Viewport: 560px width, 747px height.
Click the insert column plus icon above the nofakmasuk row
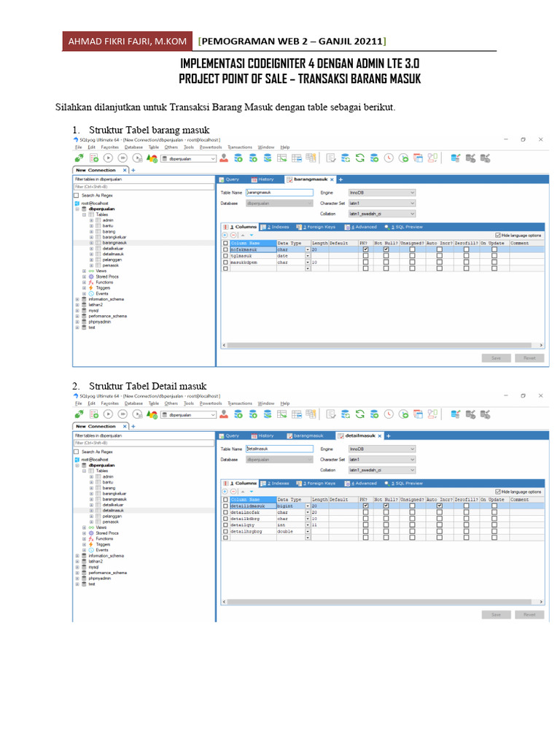tap(225, 235)
